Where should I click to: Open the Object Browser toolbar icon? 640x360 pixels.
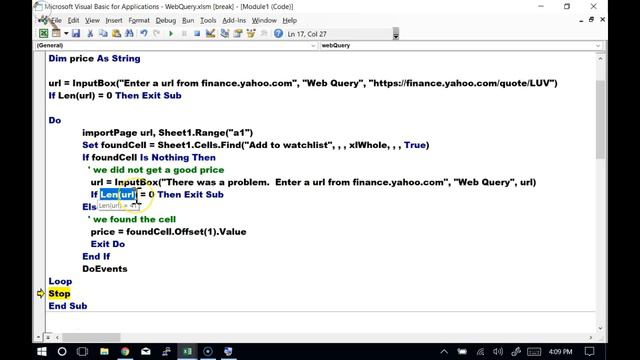[x=251, y=33]
